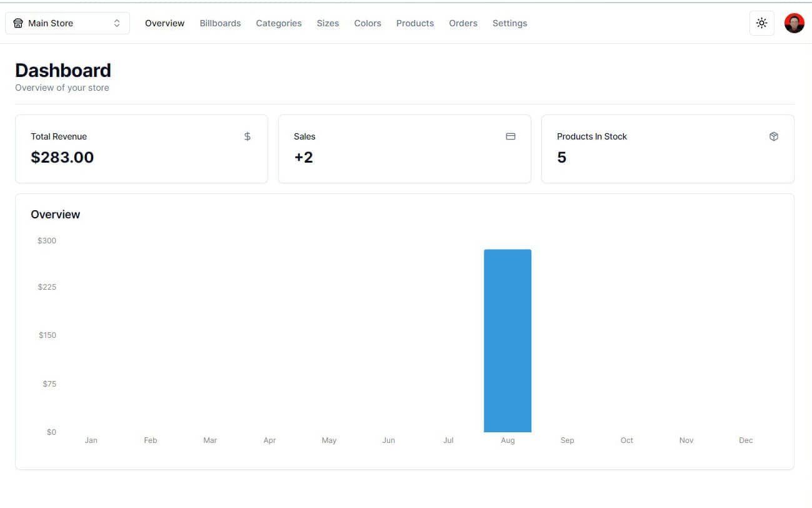
Task: Open the Products page
Action: [x=415, y=23]
